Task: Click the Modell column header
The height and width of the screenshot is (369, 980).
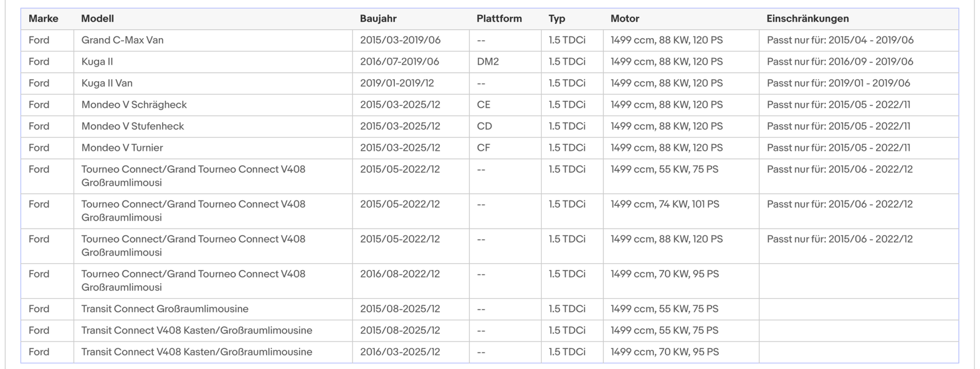Action: [x=98, y=19]
